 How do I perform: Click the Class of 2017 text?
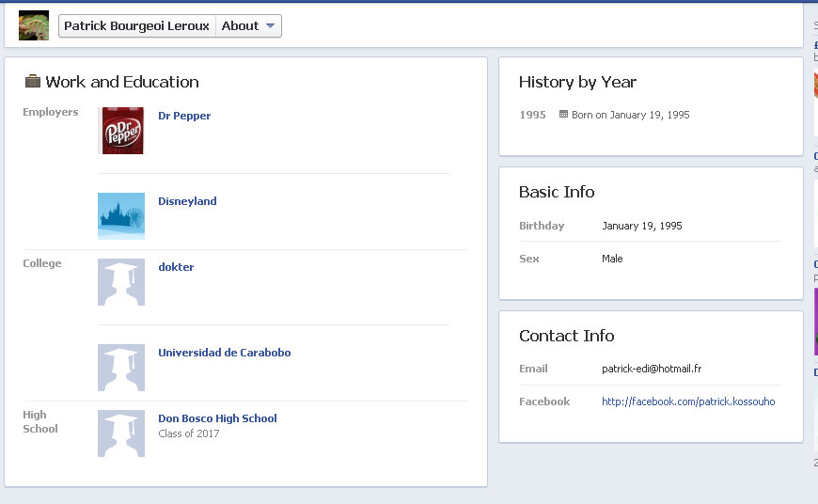coord(189,433)
